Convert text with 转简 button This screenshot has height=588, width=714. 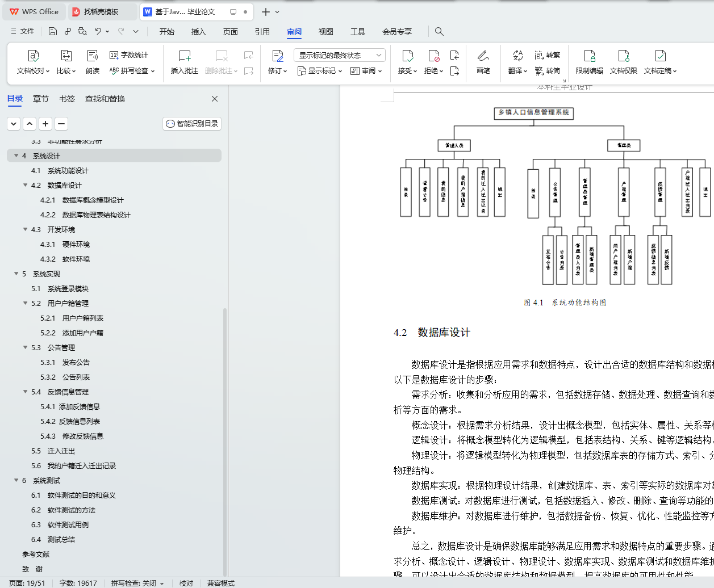pos(548,71)
